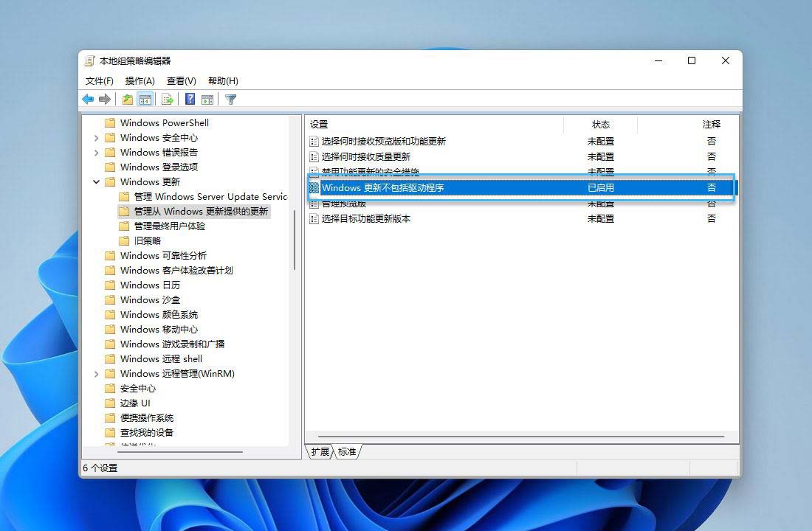Open the 查看 menu
Viewport: 812px width, 531px height.
pyautogui.click(x=181, y=80)
